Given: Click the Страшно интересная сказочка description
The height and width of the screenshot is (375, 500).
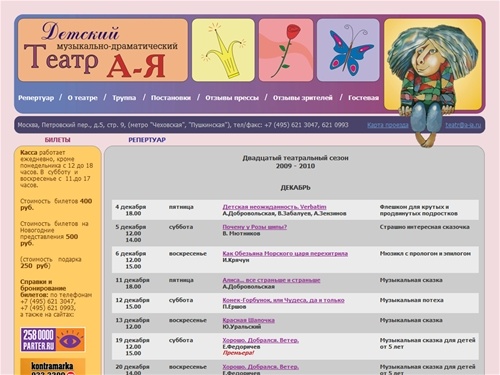Looking at the screenshot, I should 425,227.
